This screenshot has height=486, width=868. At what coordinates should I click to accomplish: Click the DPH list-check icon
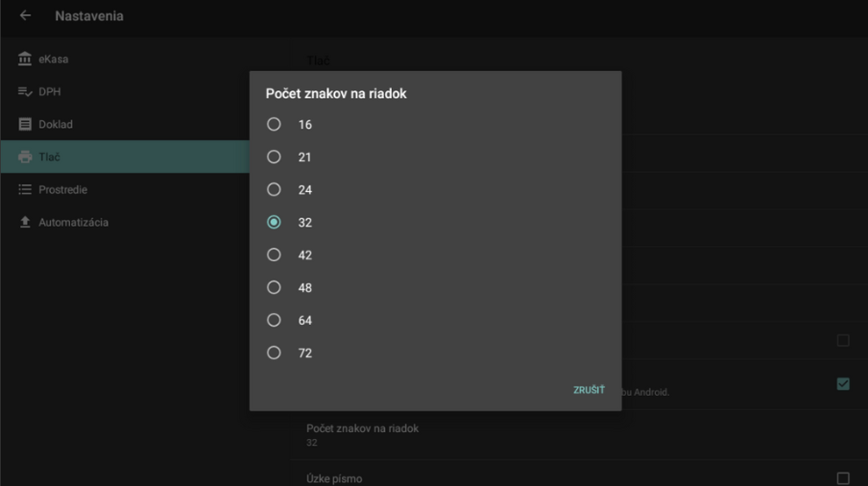[x=25, y=92]
